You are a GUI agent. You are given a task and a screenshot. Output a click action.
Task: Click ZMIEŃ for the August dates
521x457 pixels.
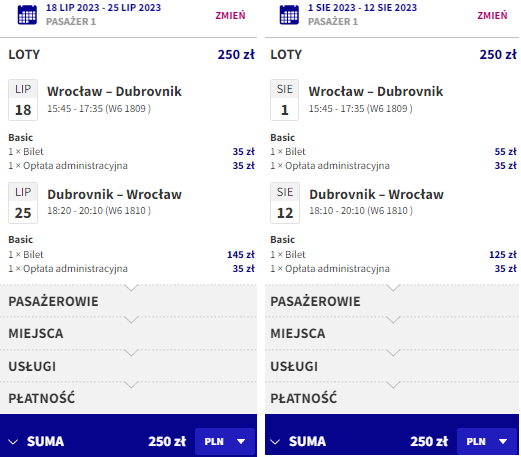click(492, 16)
